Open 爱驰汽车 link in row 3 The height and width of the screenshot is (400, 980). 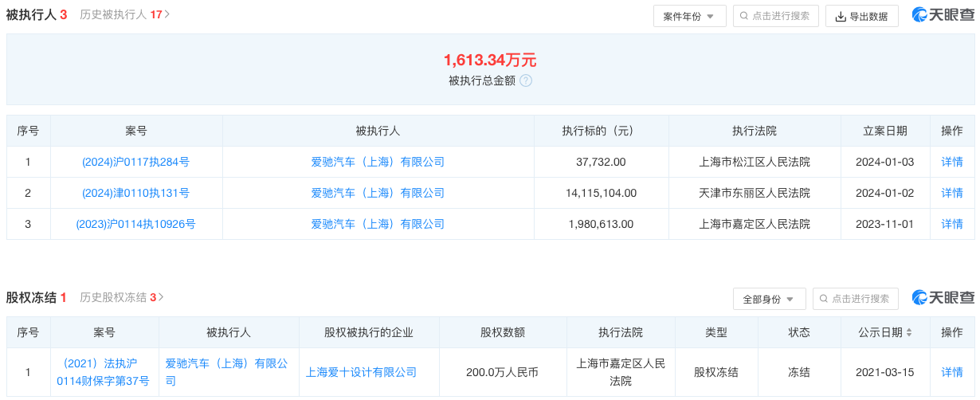[x=378, y=224]
